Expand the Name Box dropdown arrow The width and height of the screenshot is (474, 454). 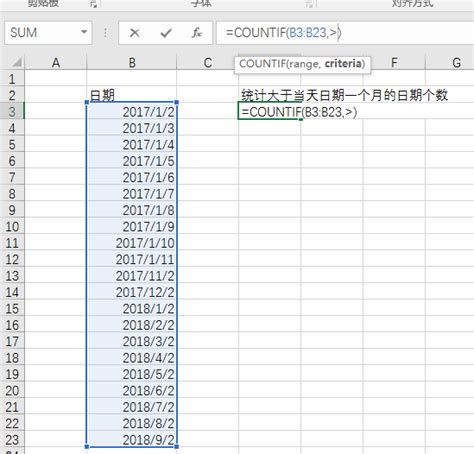(84, 32)
